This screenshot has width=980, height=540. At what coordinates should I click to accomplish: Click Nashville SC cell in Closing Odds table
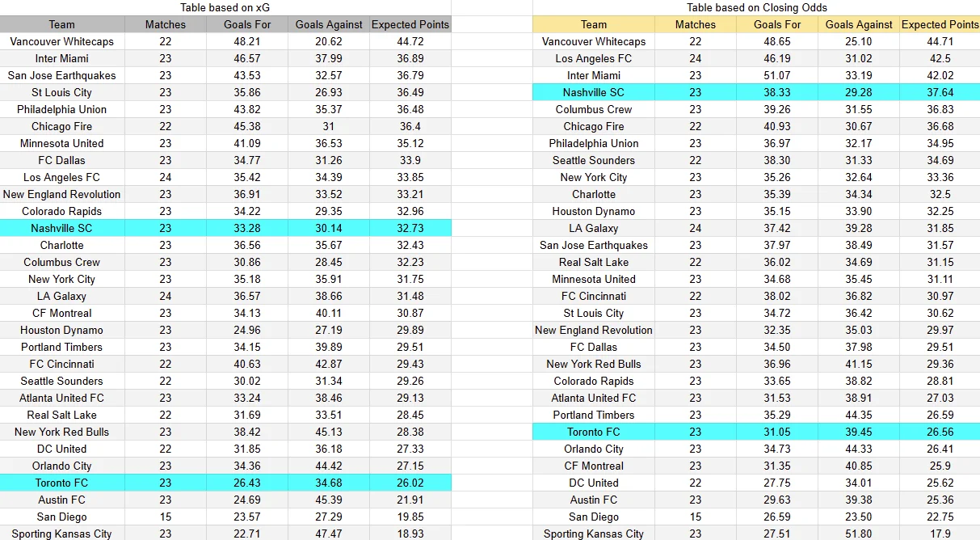point(594,92)
